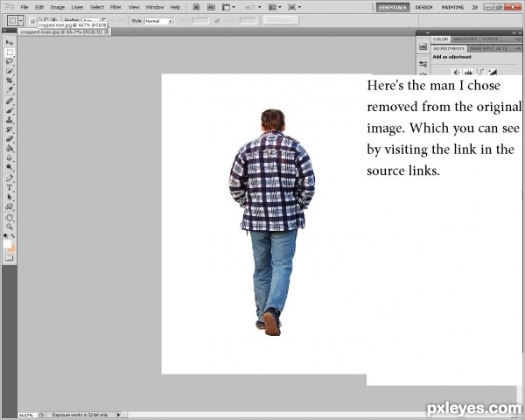Switch to Design workspace

tap(423, 7)
